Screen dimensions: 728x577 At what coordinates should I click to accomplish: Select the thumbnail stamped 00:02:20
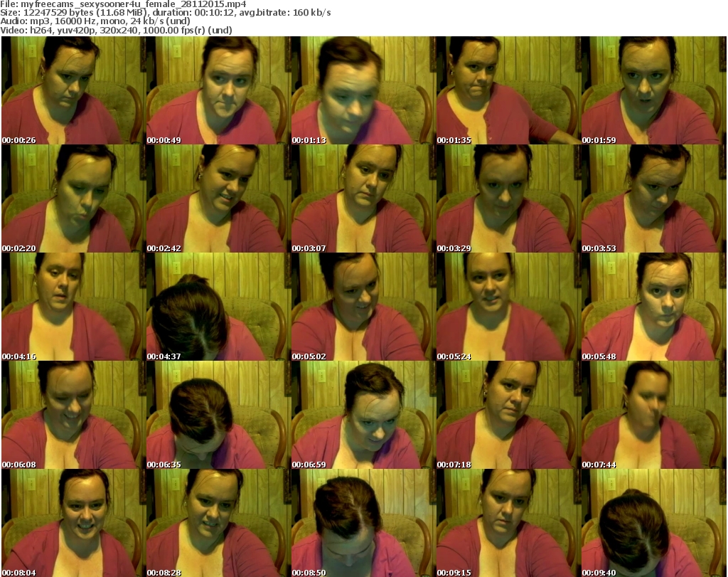click(73, 198)
